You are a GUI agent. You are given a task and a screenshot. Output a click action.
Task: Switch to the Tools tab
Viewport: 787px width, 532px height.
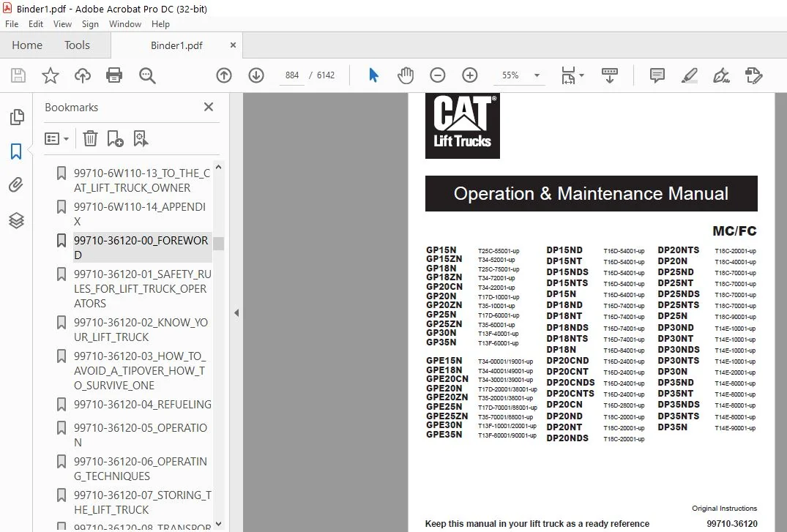[x=77, y=45]
